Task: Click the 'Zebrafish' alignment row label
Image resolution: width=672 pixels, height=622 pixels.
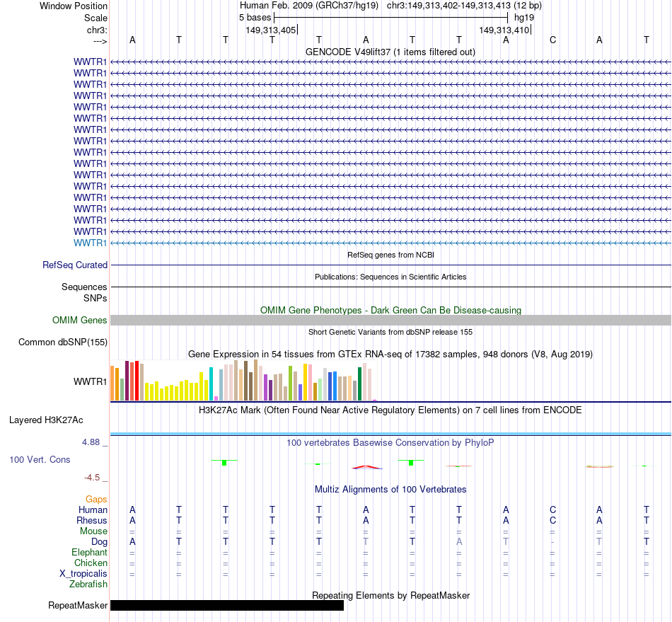Action: (x=88, y=584)
